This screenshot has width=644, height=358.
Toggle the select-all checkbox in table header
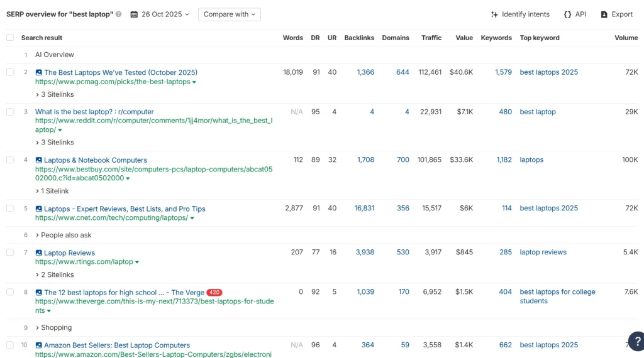pos(10,38)
